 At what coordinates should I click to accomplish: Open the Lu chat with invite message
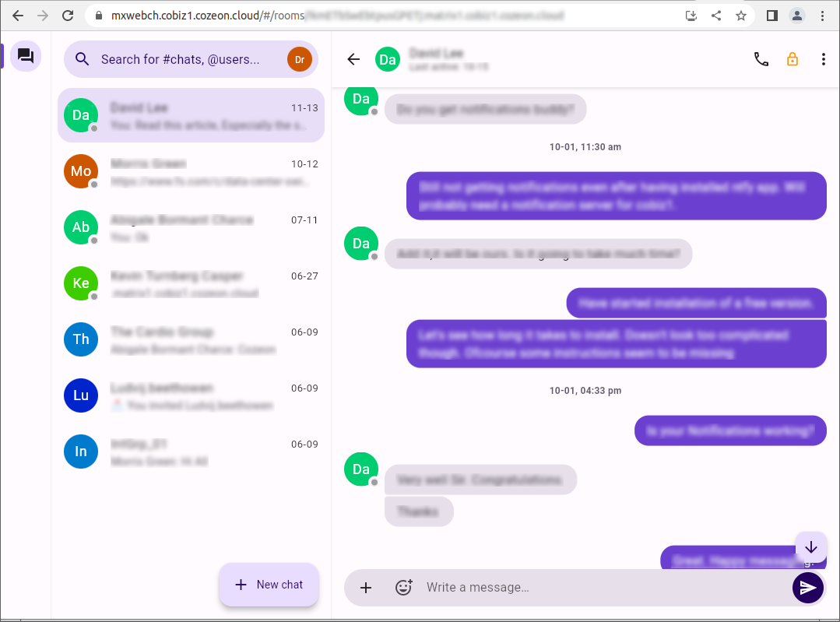tap(191, 395)
